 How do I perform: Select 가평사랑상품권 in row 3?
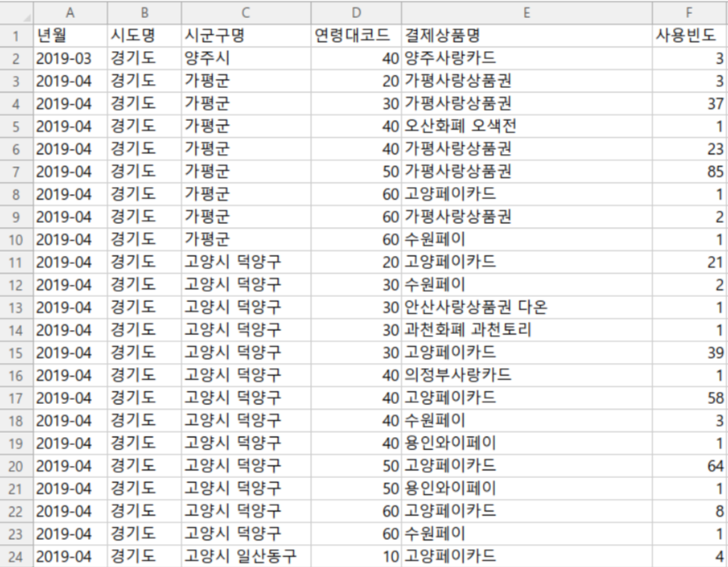pos(526,81)
